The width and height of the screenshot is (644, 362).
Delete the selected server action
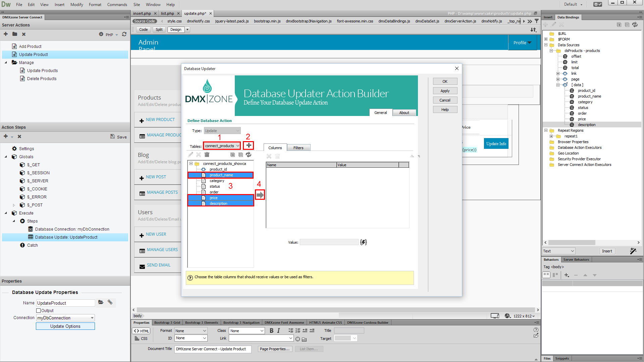click(x=24, y=34)
